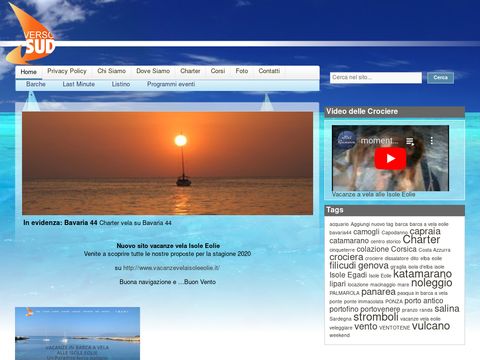Select the 'stromboli' tag
Screen dimensions: 480x360
coord(376,317)
